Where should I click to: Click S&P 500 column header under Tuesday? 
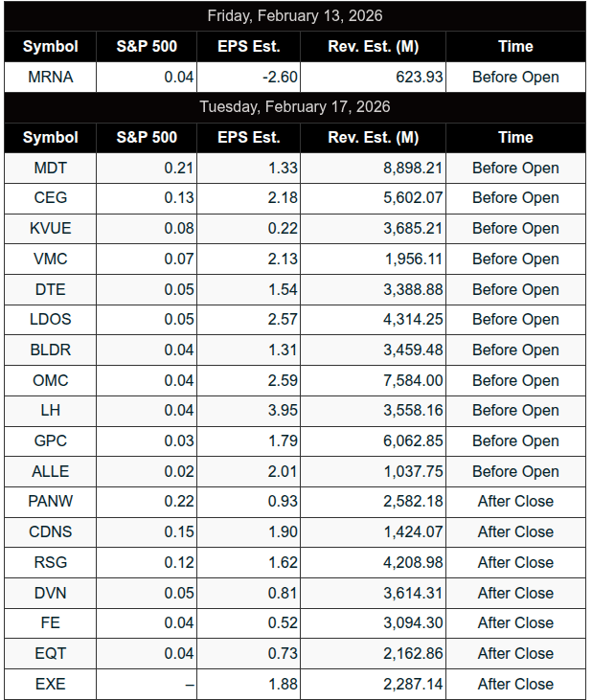point(147,137)
